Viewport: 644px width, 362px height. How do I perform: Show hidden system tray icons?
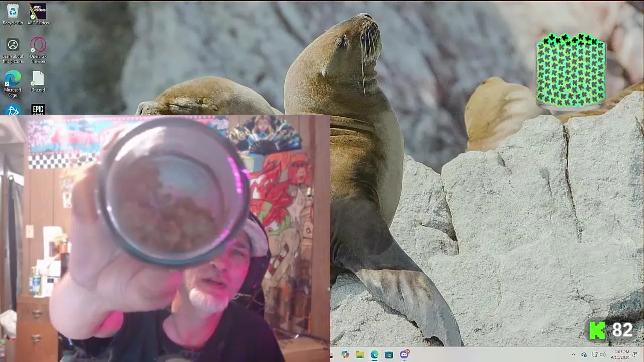pyautogui.click(x=573, y=355)
